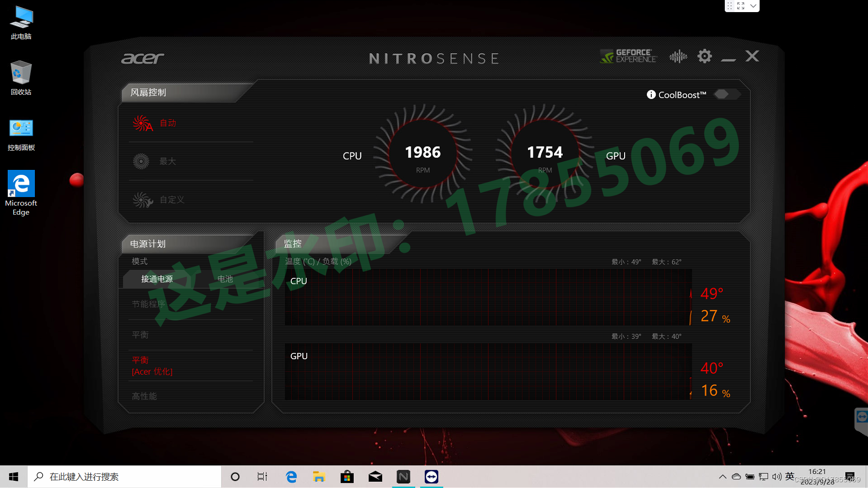Click the GPU temperature graph
Image resolution: width=868 pixels, height=488 pixels.
click(x=488, y=372)
